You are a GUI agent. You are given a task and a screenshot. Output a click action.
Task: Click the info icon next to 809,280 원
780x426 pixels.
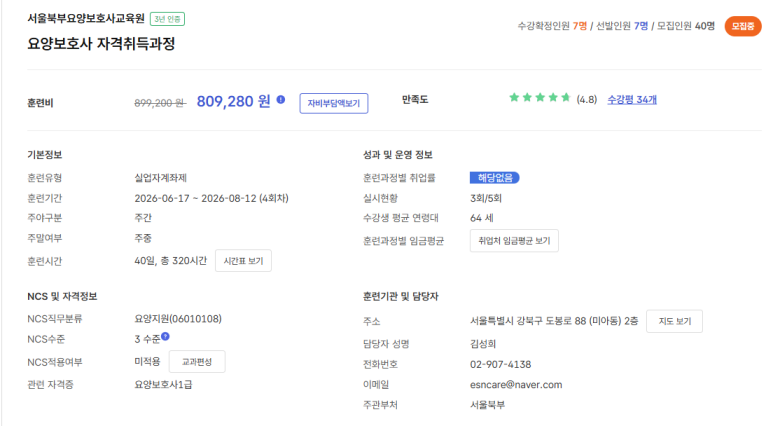pos(281,100)
